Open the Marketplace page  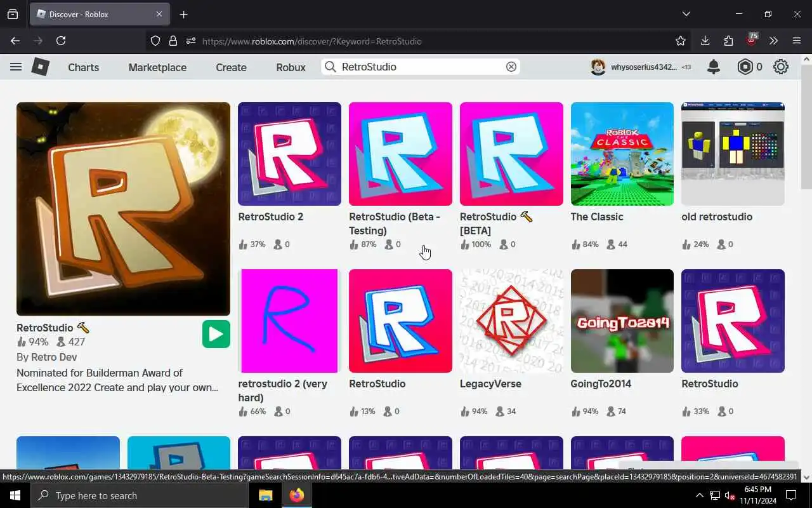tap(157, 67)
